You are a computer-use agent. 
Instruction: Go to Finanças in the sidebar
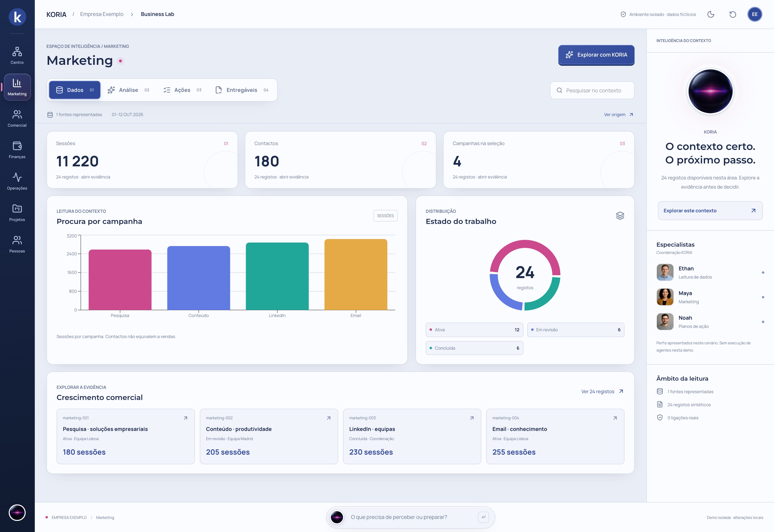pyautogui.click(x=17, y=150)
